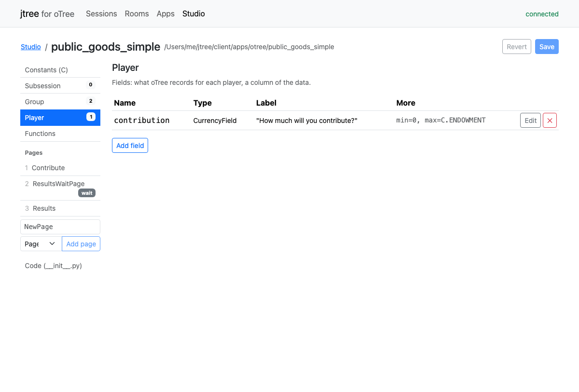This screenshot has height=392, width=579.
Task: Click the Pages sidebar heading
Action: tap(34, 153)
